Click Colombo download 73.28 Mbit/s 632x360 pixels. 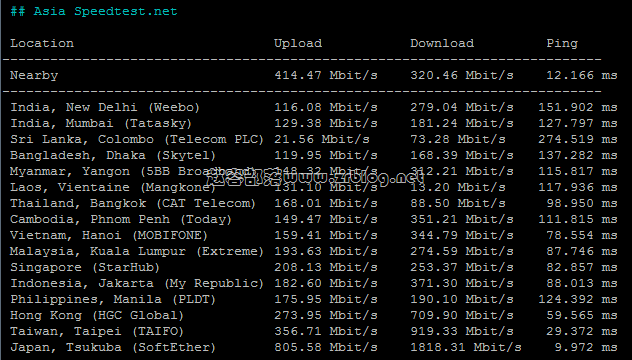pyautogui.click(x=458, y=139)
